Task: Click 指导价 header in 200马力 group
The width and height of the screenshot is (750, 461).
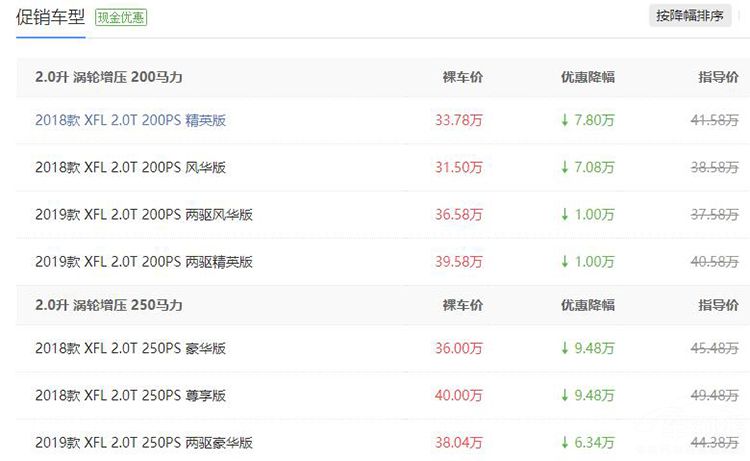Action: click(x=718, y=77)
